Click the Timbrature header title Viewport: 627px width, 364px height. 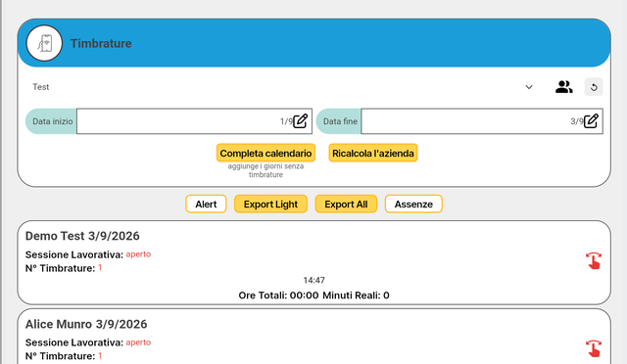click(101, 43)
